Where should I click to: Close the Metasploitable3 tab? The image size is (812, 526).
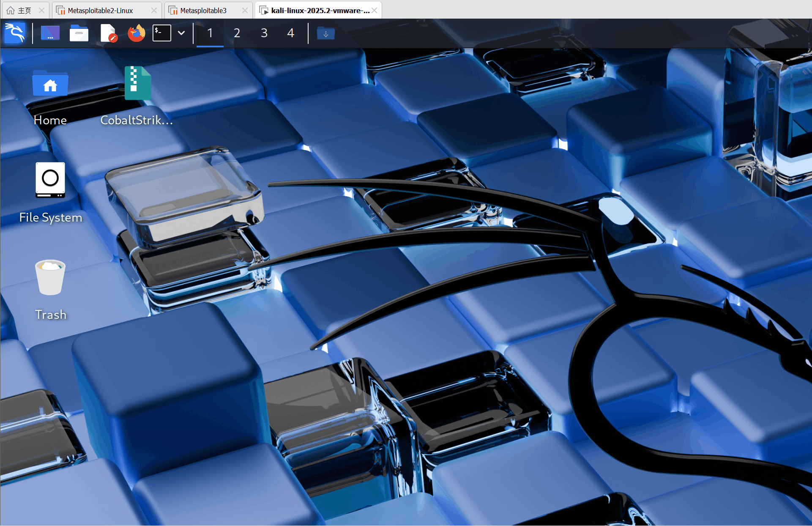click(x=245, y=11)
